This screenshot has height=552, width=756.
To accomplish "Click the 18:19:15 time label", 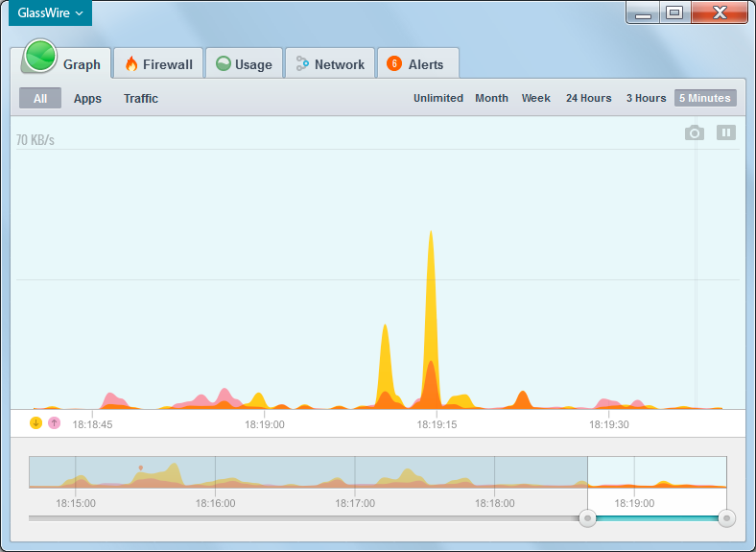I will click(x=437, y=424).
